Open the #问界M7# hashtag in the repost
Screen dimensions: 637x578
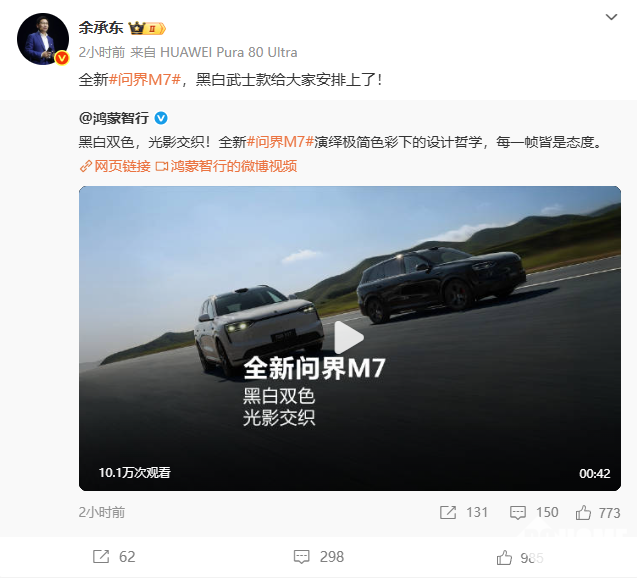[280, 142]
